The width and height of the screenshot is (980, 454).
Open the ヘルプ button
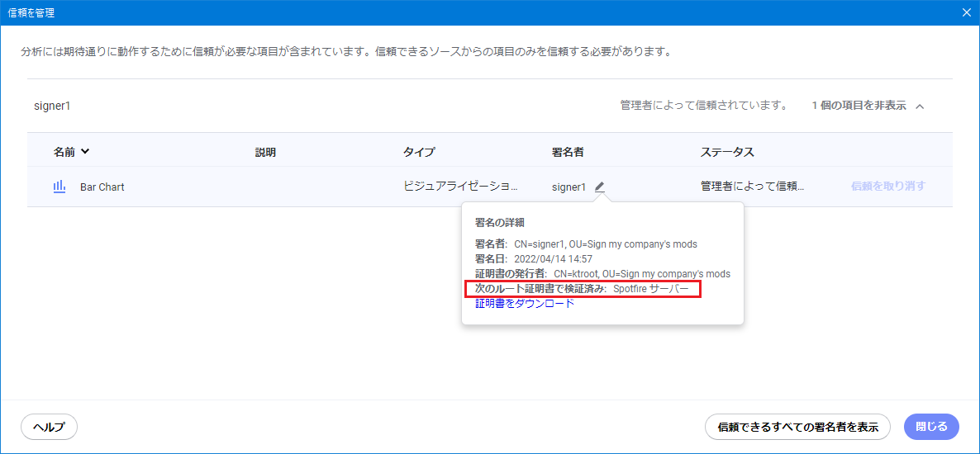pos(49,427)
